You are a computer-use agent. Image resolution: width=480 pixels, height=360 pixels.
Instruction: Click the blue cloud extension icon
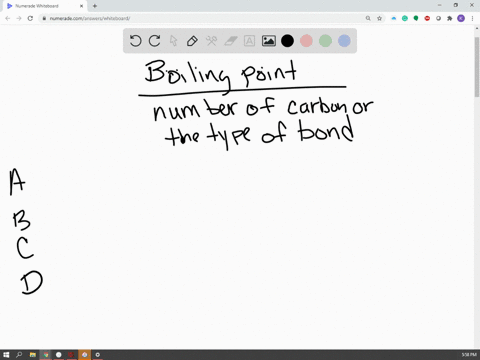tap(394, 18)
